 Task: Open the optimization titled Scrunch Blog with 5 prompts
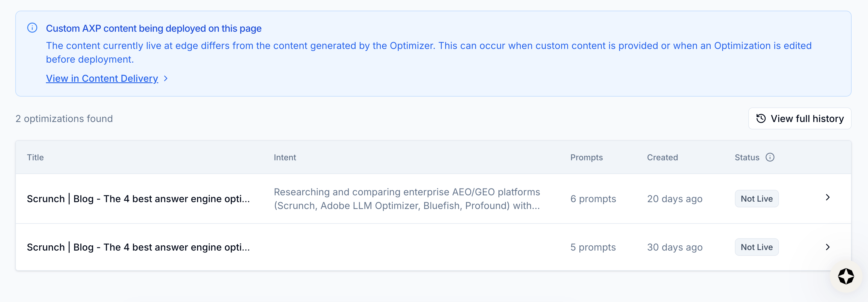138,247
